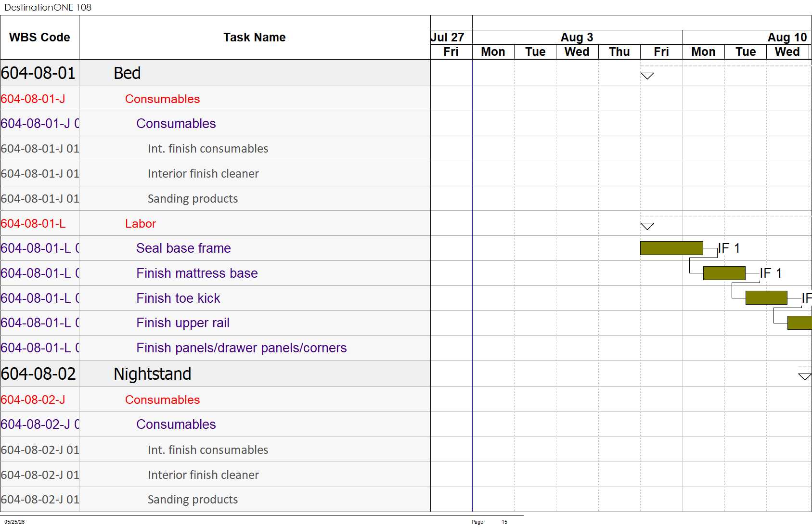This screenshot has height=528, width=812.
Task: Click the Bed summary triangle marker
Action: tap(647, 76)
